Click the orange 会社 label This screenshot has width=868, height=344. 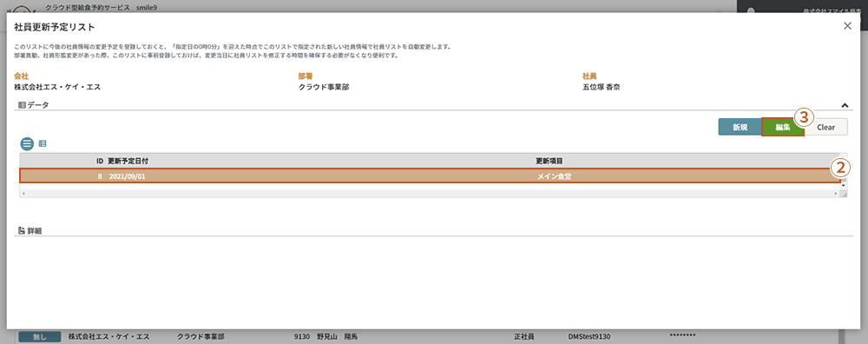[x=21, y=76]
